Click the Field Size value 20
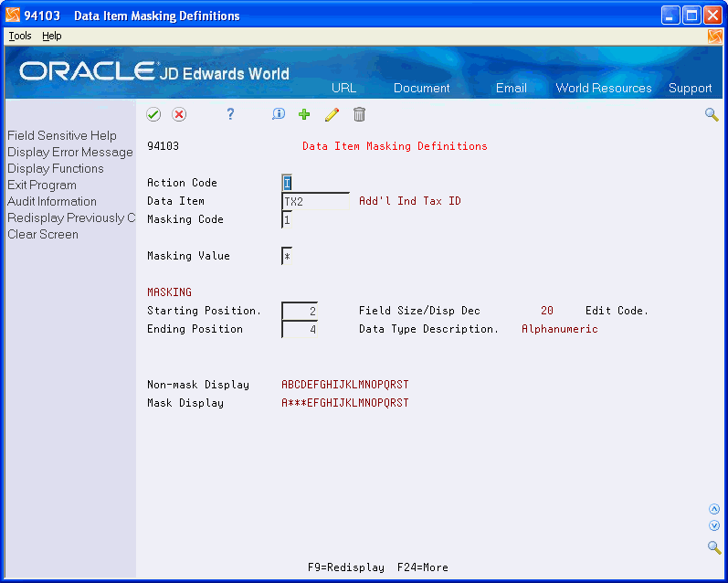The height and width of the screenshot is (583, 728). coord(547,311)
